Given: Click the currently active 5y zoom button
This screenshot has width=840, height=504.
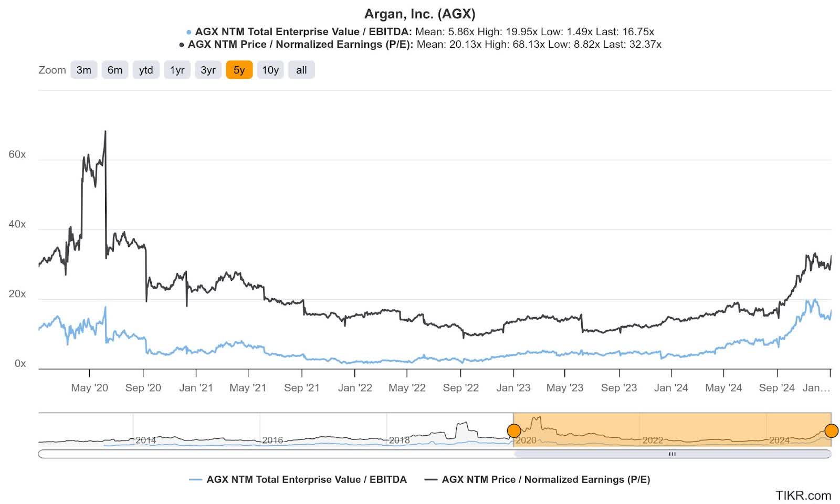Looking at the screenshot, I should (x=239, y=69).
